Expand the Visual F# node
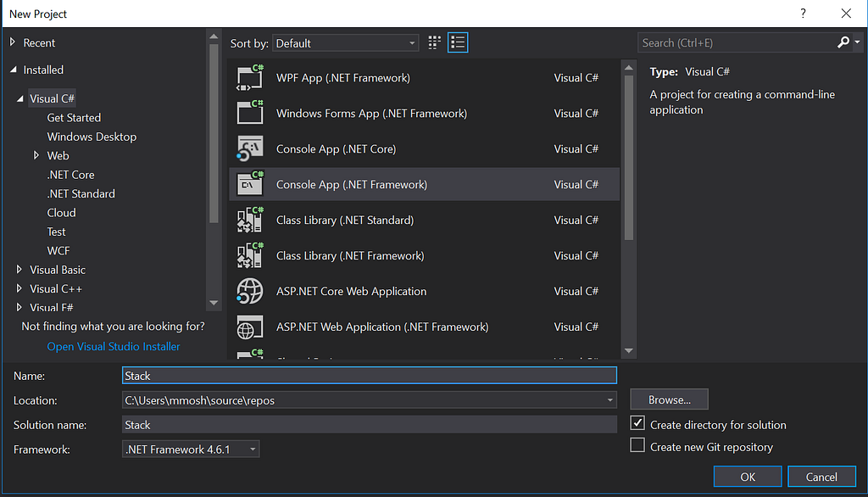 19,307
